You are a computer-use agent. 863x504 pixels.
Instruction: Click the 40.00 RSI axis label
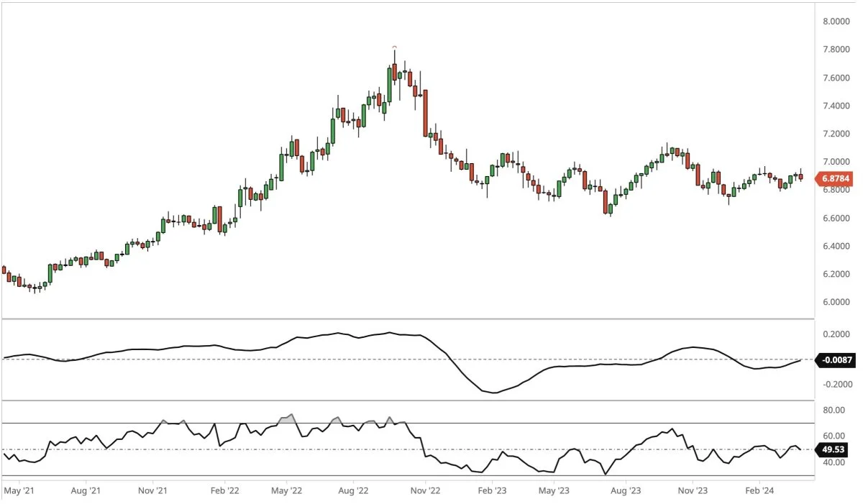[x=834, y=463]
